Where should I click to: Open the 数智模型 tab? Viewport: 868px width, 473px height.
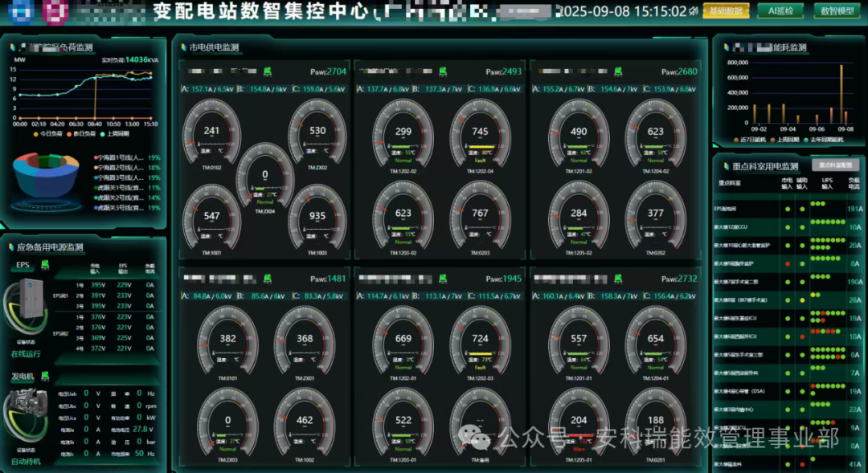(834, 11)
